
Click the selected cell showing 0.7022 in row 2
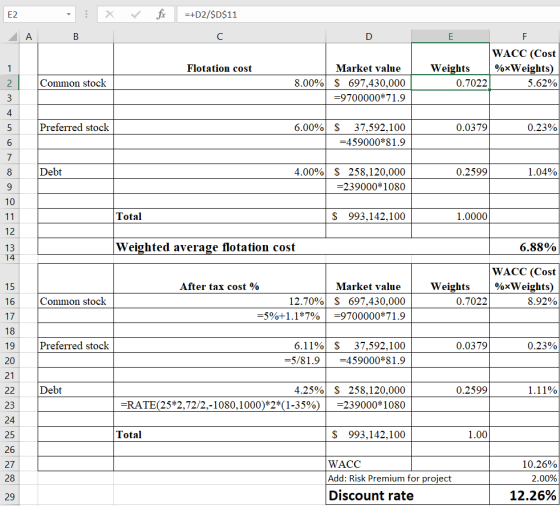[x=450, y=83]
